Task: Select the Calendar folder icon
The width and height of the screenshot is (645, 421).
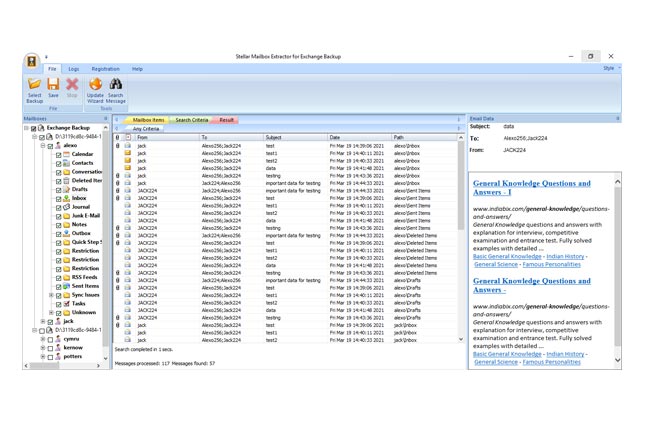Action: [66, 154]
